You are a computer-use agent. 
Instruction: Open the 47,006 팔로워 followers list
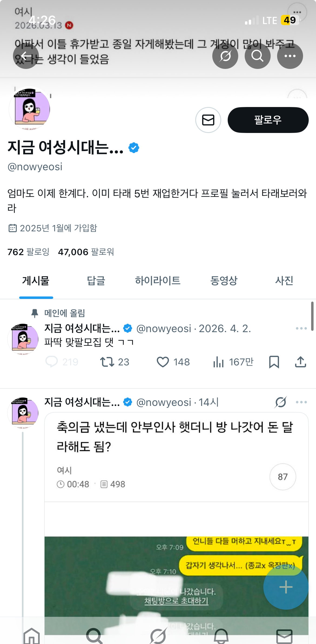86,252
